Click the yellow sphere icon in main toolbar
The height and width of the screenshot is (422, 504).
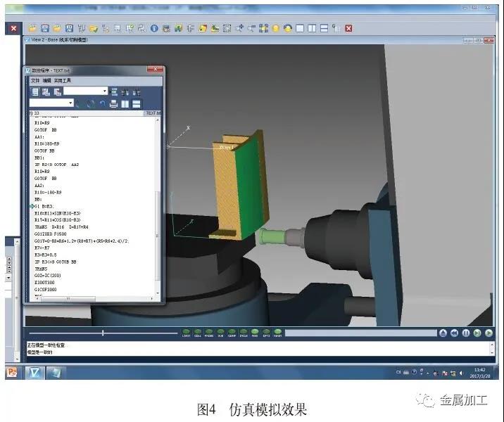275,29
